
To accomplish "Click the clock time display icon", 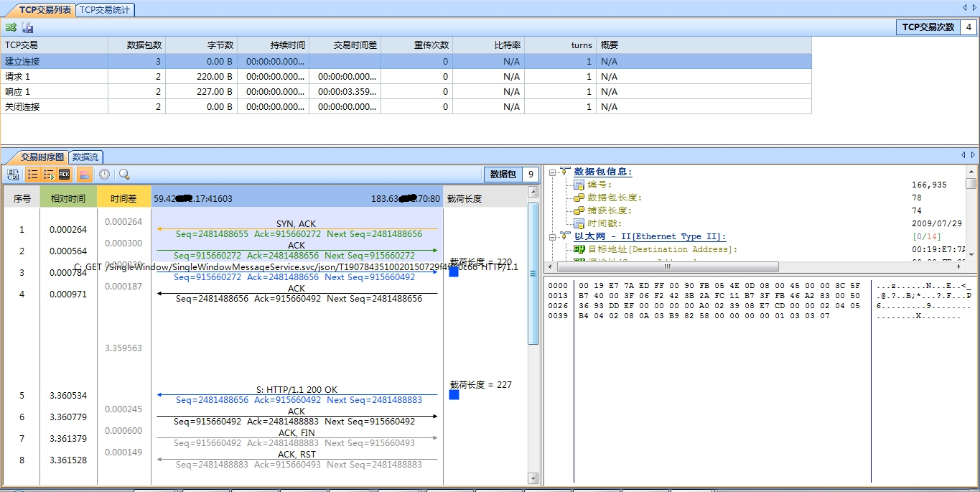I will 104,175.
